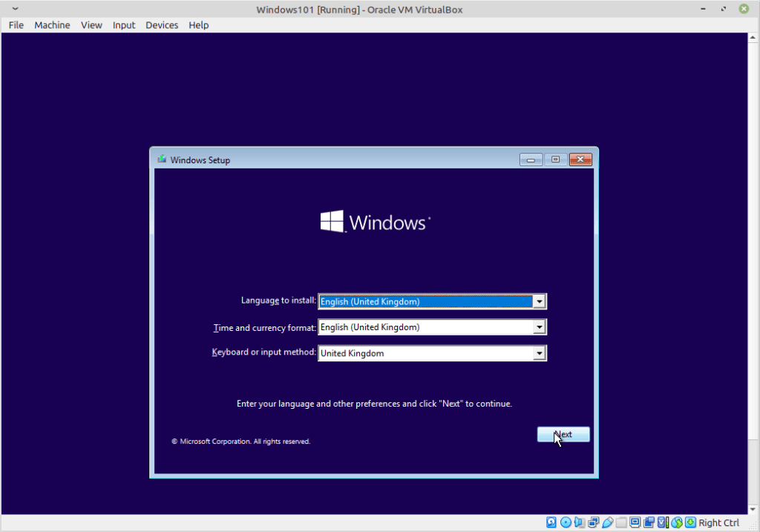Click the Windows logo in setup dialog
Image resolution: width=760 pixels, height=532 pixels.
[x=375, y=222]
